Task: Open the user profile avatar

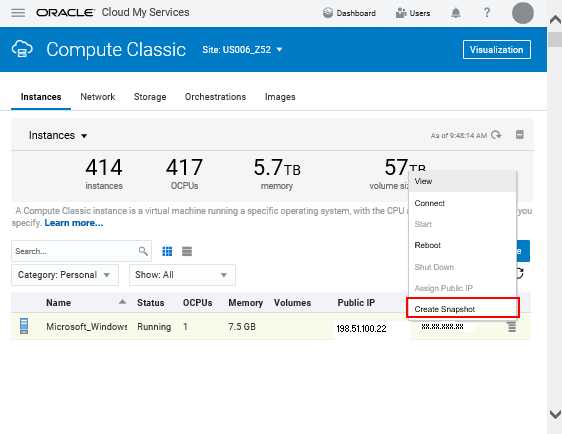Action: (523, 13)
